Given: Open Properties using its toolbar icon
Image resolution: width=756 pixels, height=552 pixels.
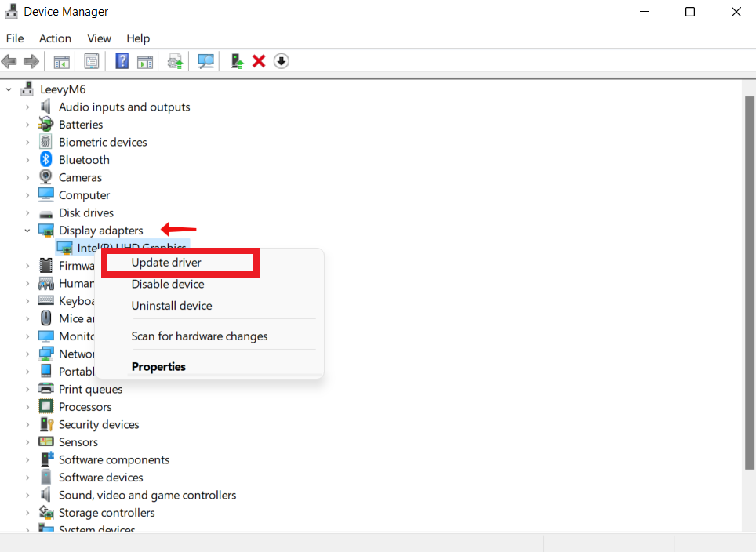Looking at the screenshot, I should pyautogui.click(x=91, y=60).
